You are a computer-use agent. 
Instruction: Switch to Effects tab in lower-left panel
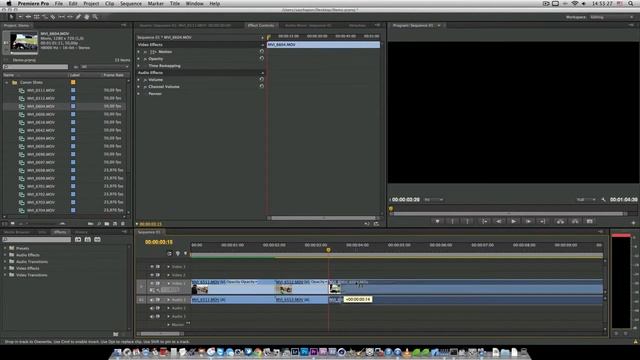coord(60,232)
